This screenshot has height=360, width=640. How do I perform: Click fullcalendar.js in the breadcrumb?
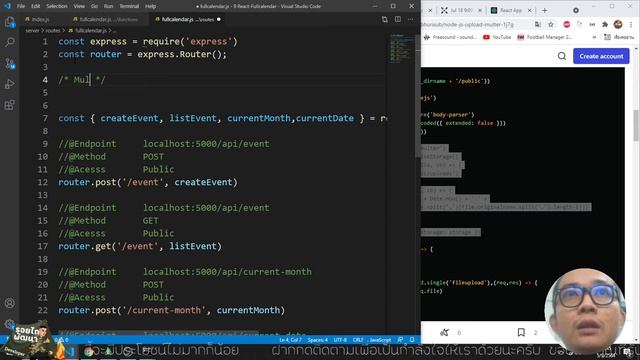pos(87,31)
